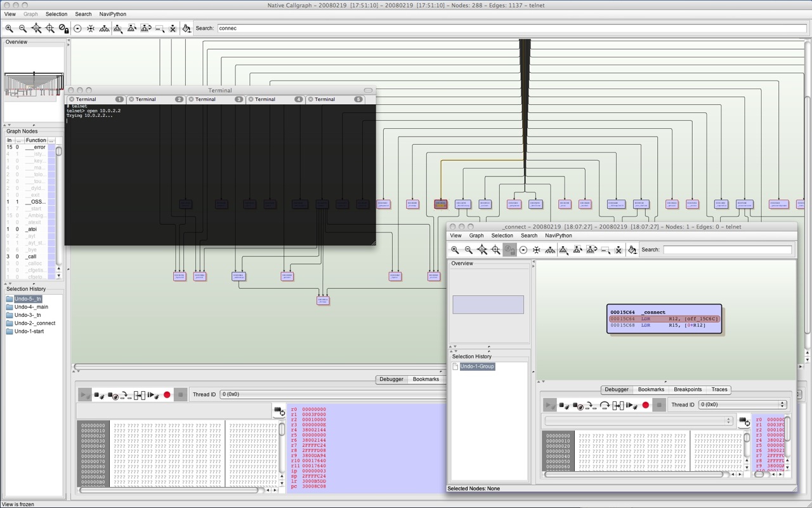Close the Terminal 1 tab
This screenshot has width=812, height=508.
point(72,99)
